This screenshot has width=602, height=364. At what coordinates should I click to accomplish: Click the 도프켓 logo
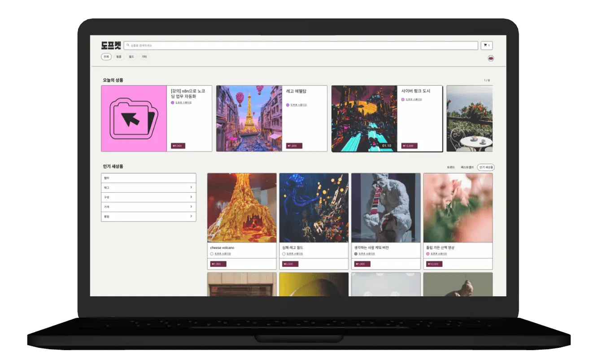111,45
